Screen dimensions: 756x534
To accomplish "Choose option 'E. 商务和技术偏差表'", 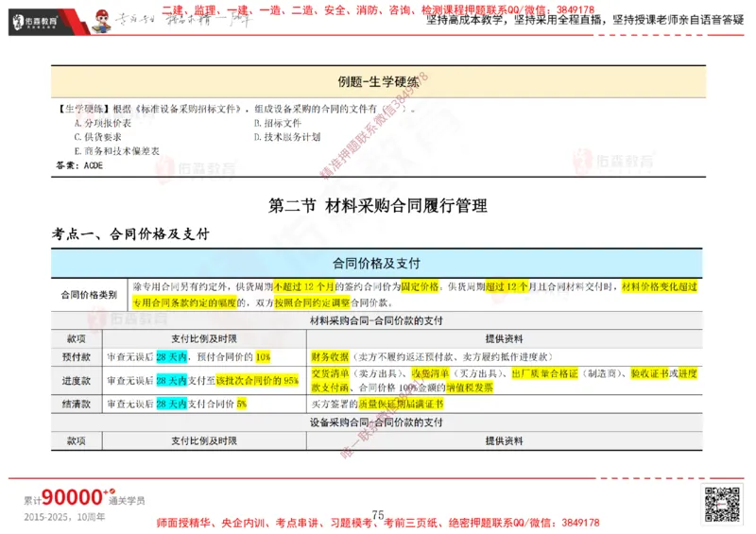I will pyautogui.click(x=116, y=151).
